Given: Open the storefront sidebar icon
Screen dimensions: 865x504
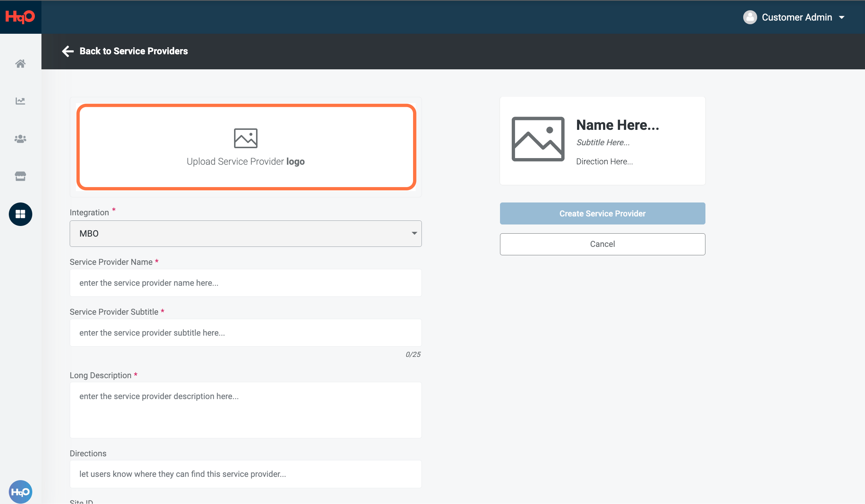Looking at the screenshot, I should tap(20, 176).
